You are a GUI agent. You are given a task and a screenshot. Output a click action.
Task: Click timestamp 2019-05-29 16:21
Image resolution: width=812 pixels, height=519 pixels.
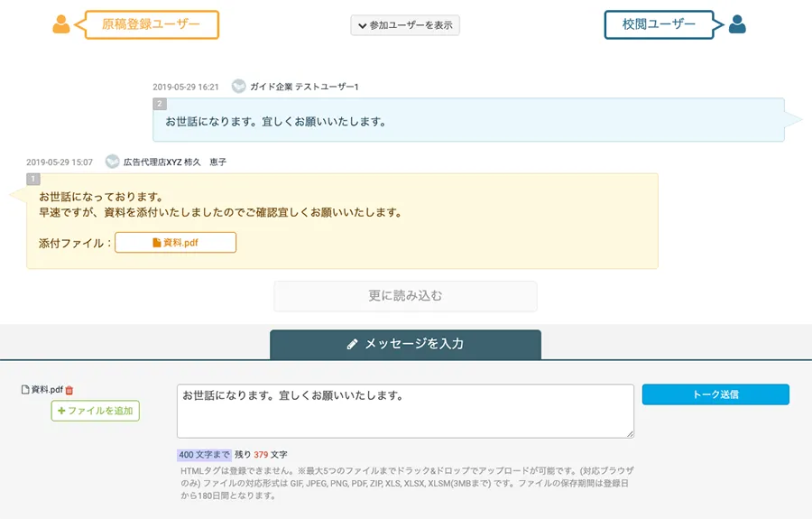click(x=185, y=87)
